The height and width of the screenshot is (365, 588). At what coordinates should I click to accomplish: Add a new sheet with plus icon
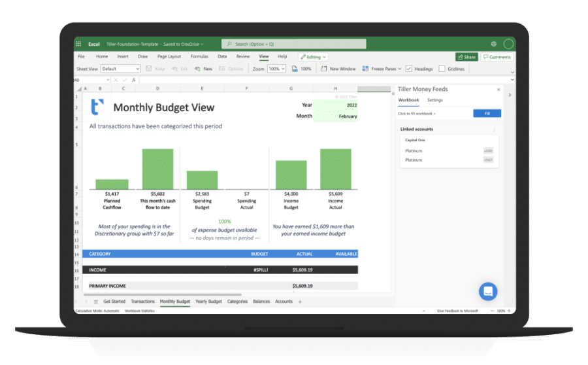300,302
